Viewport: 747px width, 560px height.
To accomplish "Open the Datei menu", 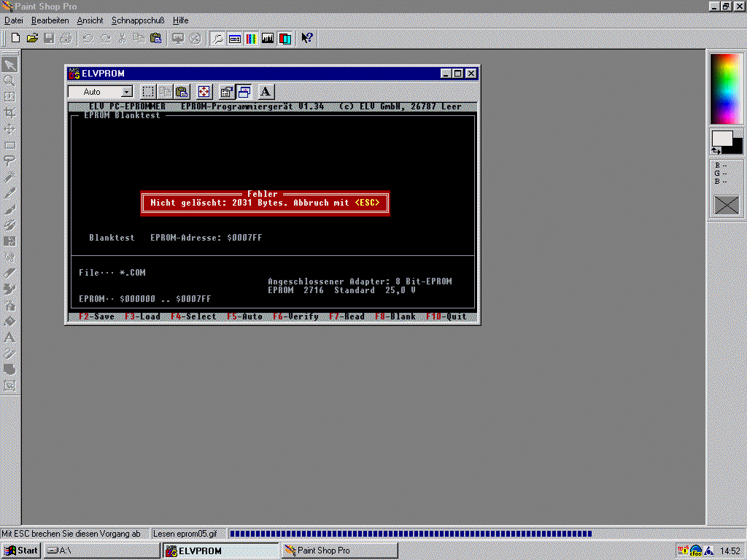I will pyautogui.click(x=13, y=20).
